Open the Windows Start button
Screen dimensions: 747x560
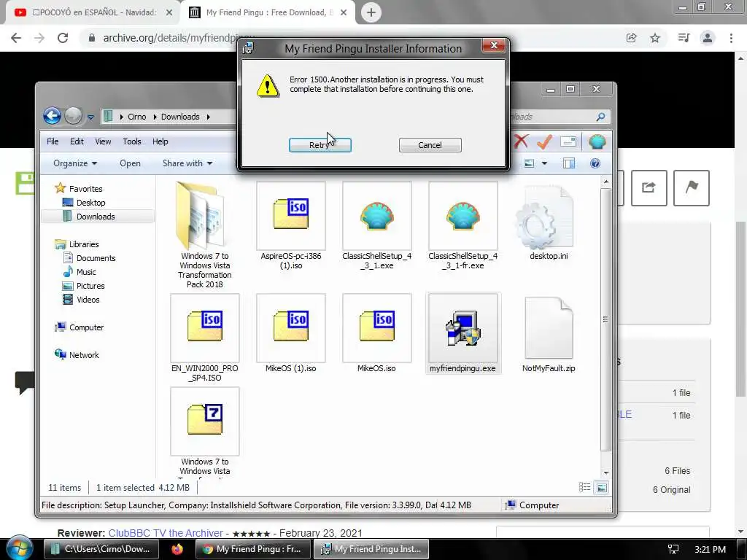(x=19, y=548)
